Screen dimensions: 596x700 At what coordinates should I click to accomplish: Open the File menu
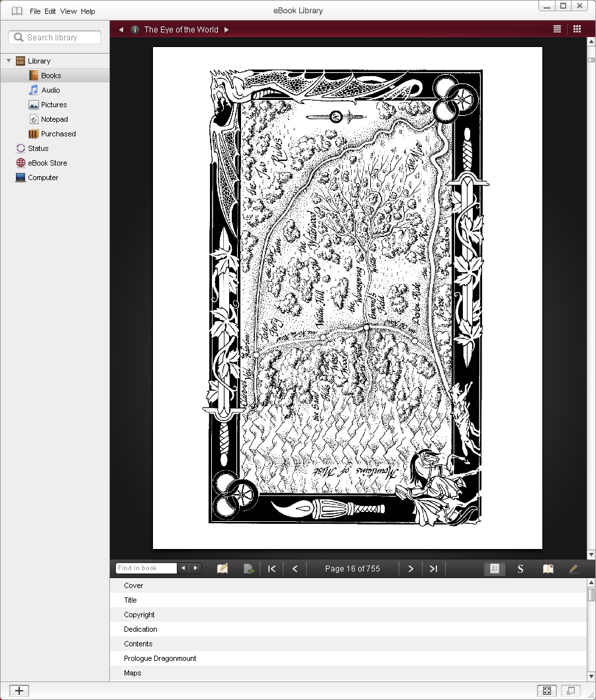pos(35,11)
